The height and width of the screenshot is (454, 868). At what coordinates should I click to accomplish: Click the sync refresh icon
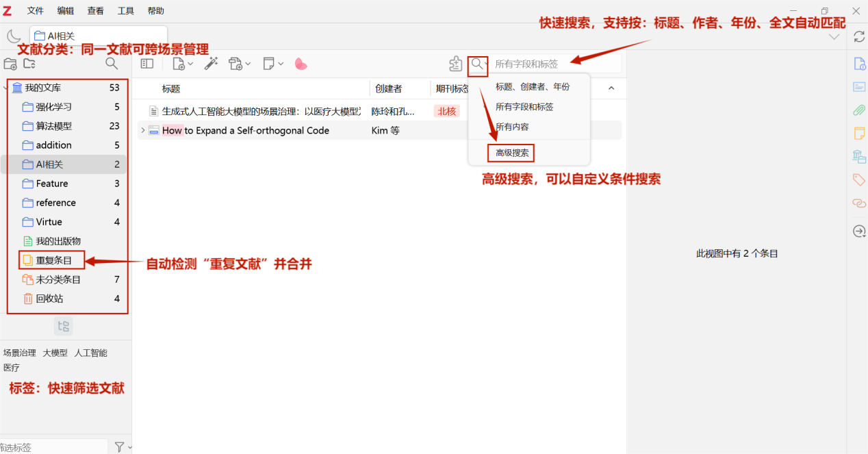[859, 36]
